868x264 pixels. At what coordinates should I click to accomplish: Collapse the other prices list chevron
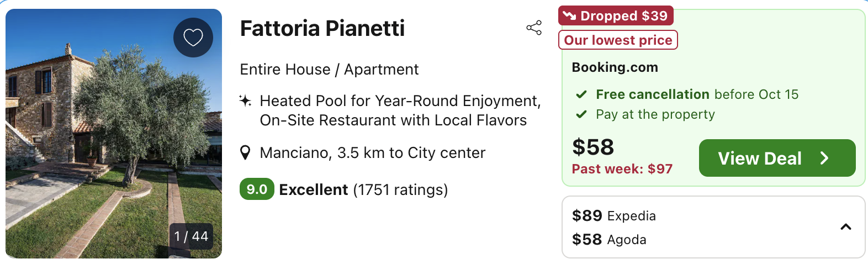845,227
